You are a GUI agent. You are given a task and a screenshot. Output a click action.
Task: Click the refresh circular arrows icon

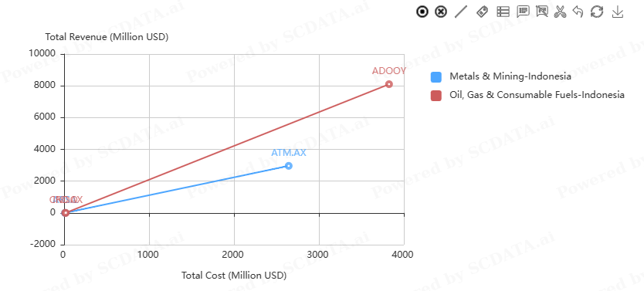[x=597, y=12]
